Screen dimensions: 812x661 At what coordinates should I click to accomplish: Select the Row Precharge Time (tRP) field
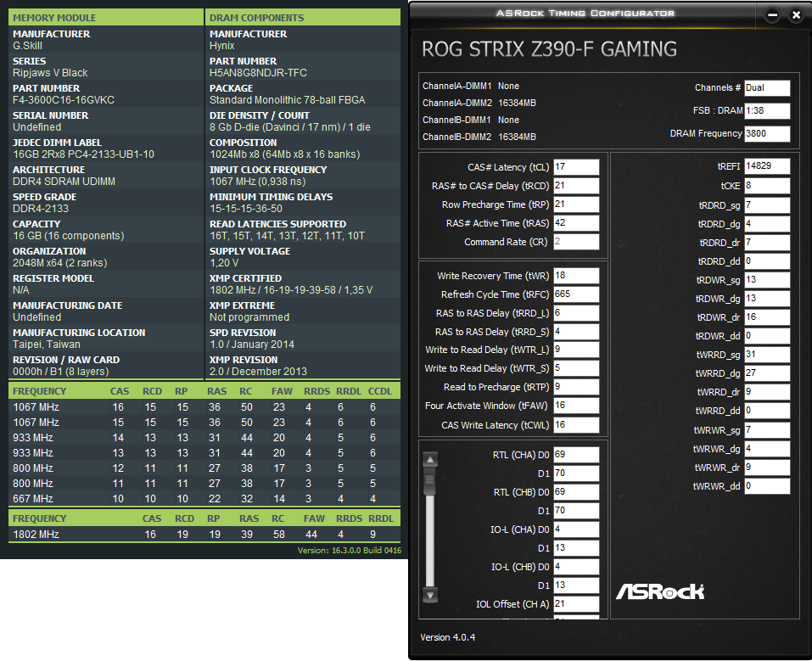pyautogui.click(x=576, y=204)
